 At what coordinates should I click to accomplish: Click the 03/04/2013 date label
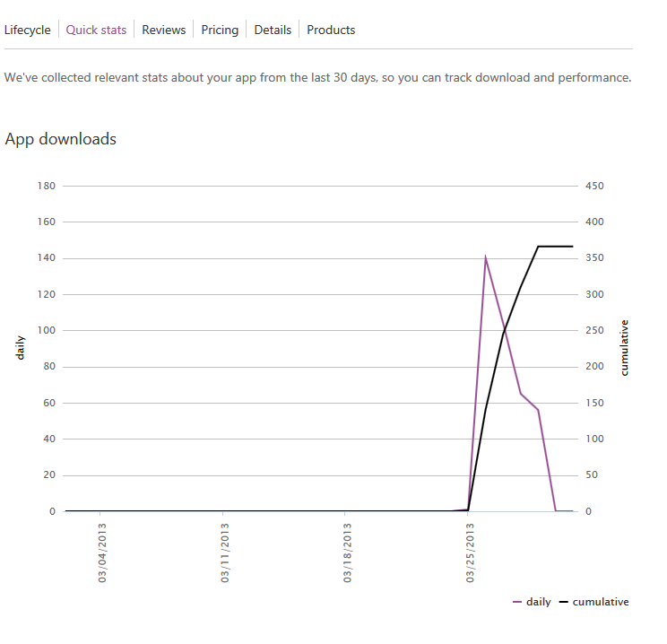[x=102, y=553]
